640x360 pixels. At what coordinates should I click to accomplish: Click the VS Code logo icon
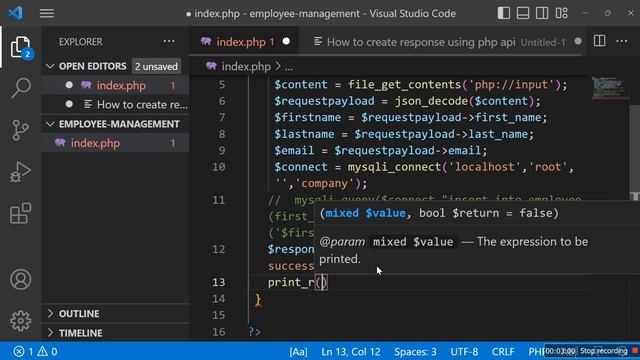pos(16,13)
